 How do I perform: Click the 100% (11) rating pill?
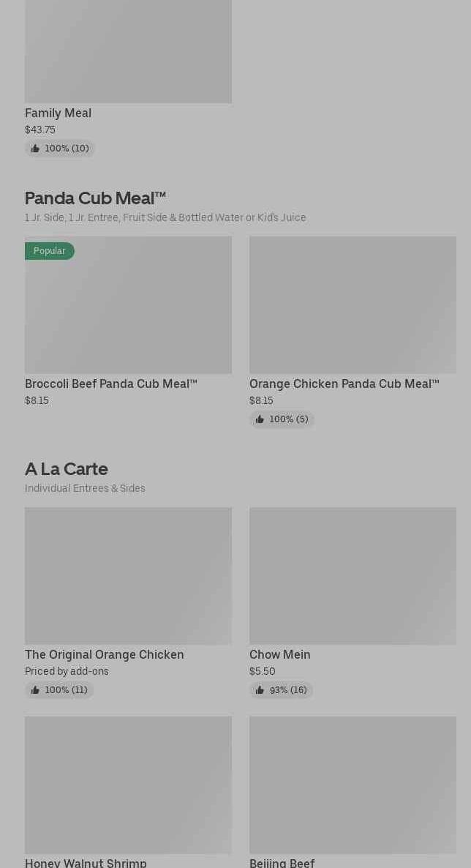point(59,690)
